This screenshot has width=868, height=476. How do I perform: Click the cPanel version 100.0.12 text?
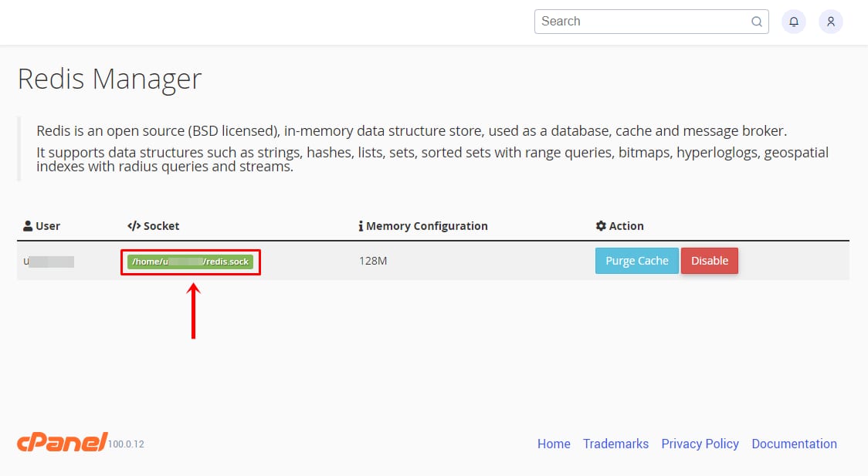point(126,444)
